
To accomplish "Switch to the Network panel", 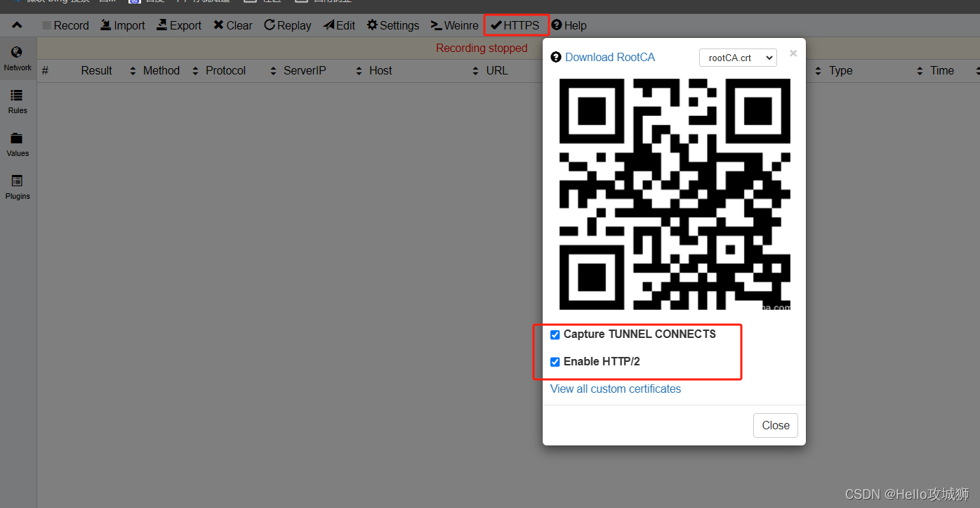I will [x=18, y=59].
